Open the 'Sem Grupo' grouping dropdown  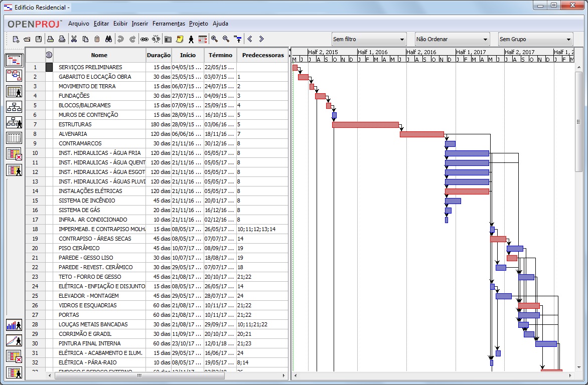(535, 39)
